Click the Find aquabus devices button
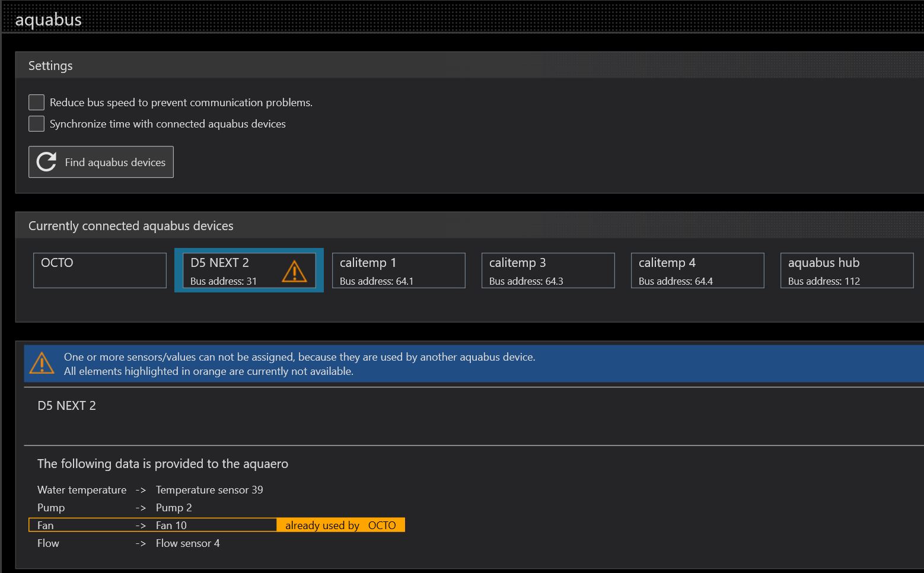The width and height of the screenshot is (924, 573). 101,162
